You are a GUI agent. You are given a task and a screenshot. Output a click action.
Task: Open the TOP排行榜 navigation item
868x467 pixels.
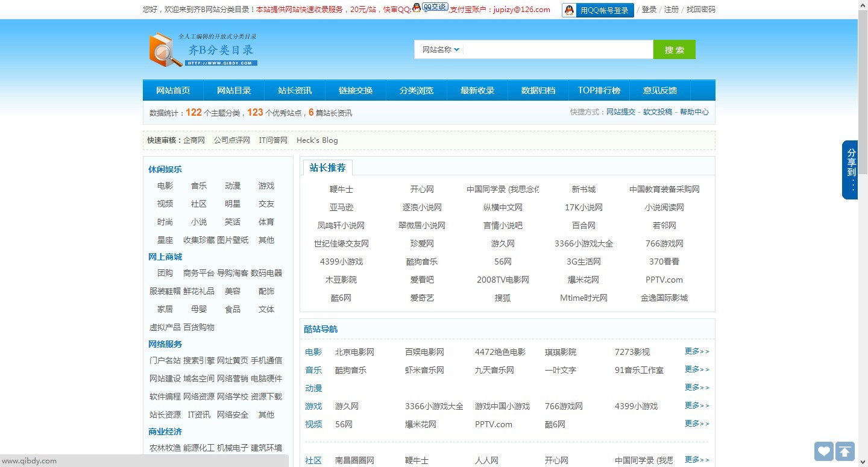point(599,90)
